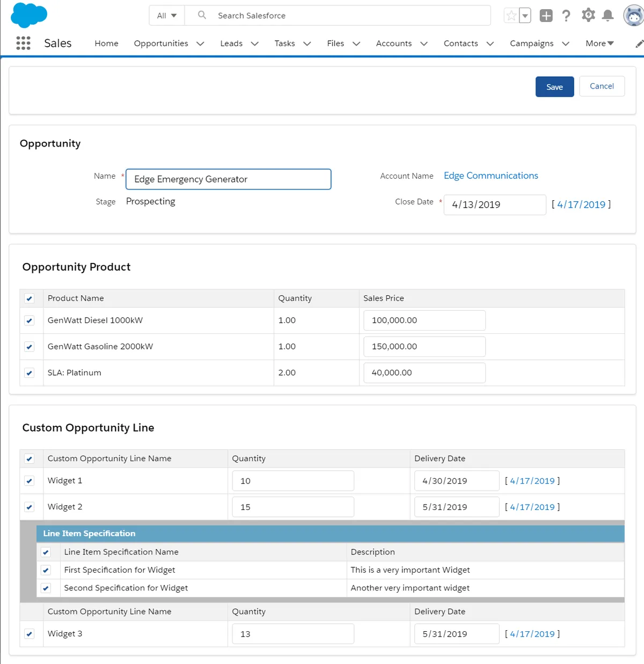Toggle the favorites star icon
The image size is (644, 664).
[x=511, y=16]
